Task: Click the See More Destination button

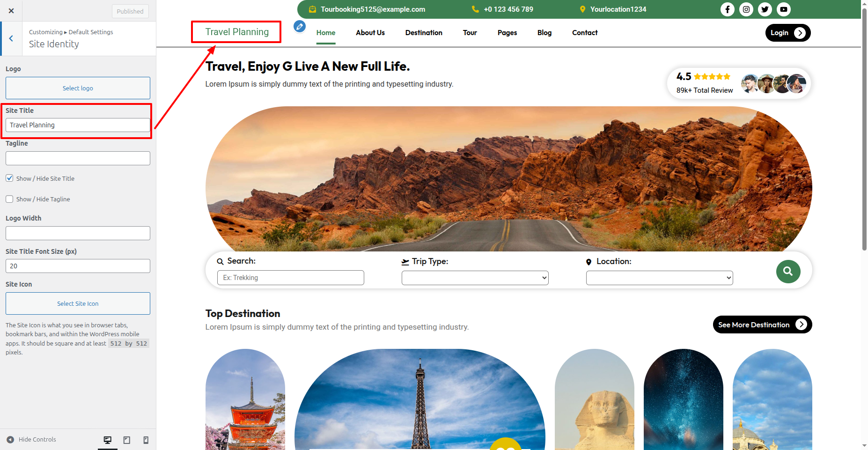Action: (x=762, y=325)
